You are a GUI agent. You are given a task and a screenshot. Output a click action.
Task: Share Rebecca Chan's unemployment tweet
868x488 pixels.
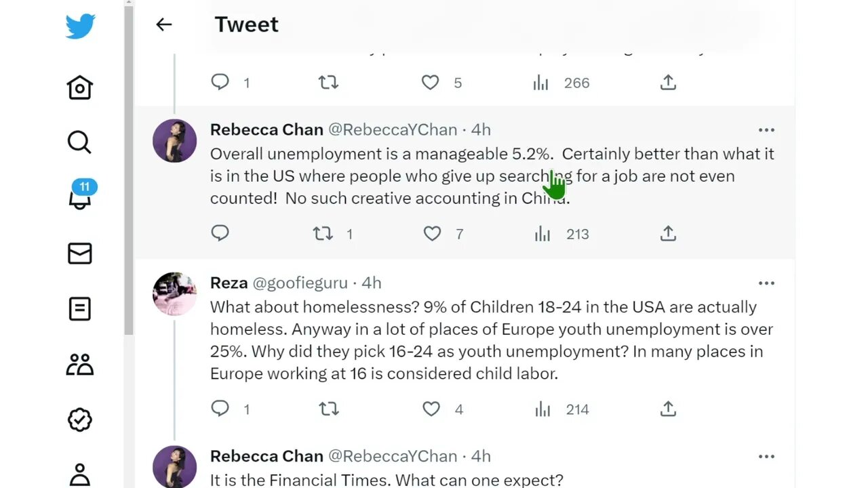point(668,234)
